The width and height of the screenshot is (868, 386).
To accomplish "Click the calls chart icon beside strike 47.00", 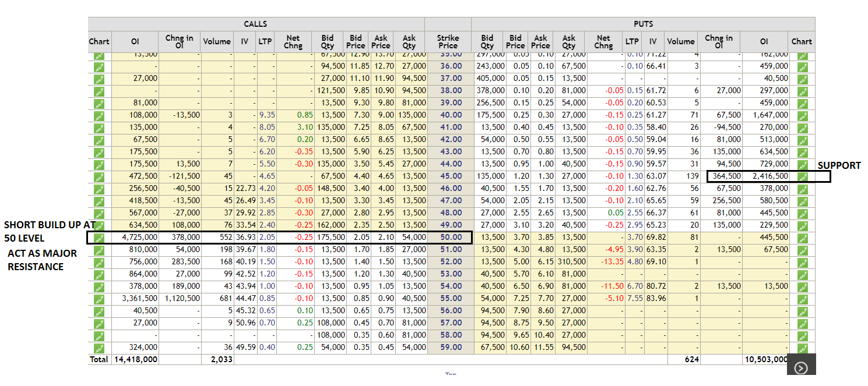I will coord(99,200).
